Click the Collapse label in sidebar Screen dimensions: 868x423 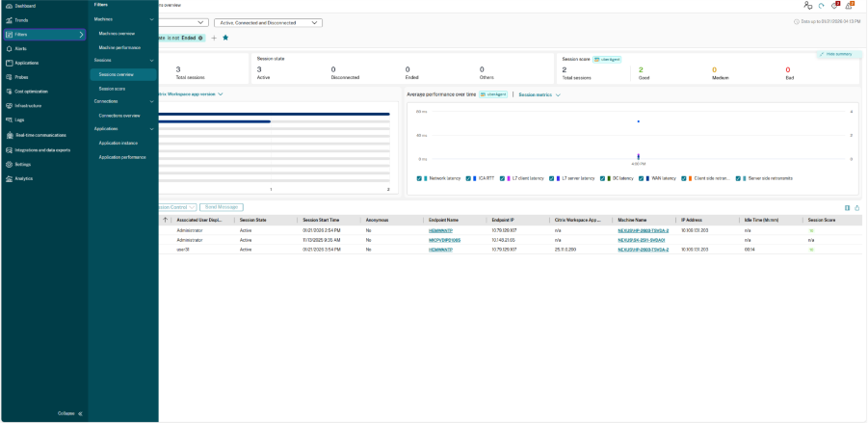pyautogui.click(x=66, y=413)
